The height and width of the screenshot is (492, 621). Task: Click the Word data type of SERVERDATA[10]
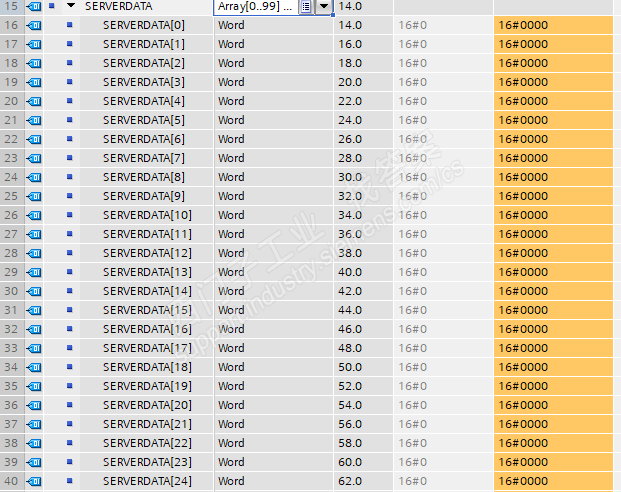(x=231, y=215)
